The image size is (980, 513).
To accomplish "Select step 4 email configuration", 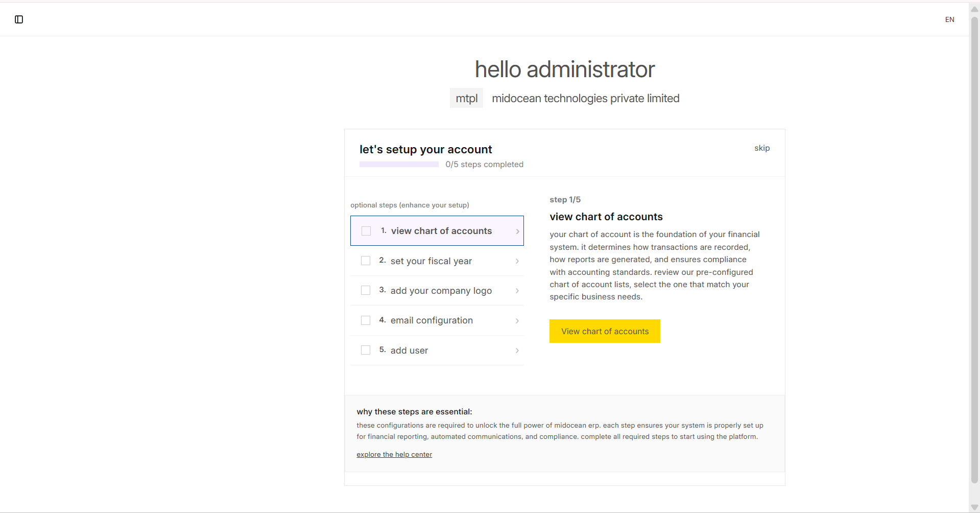I will (x=432, y=320).
